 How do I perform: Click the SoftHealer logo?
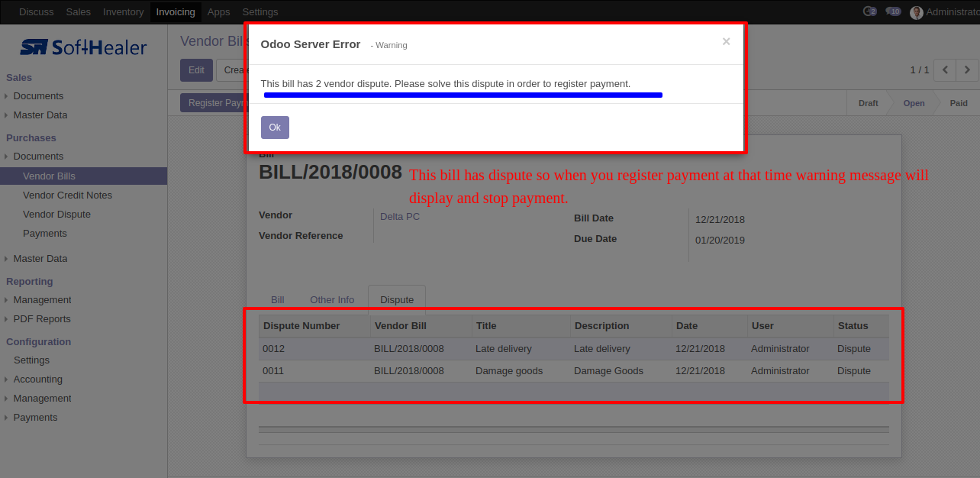click(83, 47)
